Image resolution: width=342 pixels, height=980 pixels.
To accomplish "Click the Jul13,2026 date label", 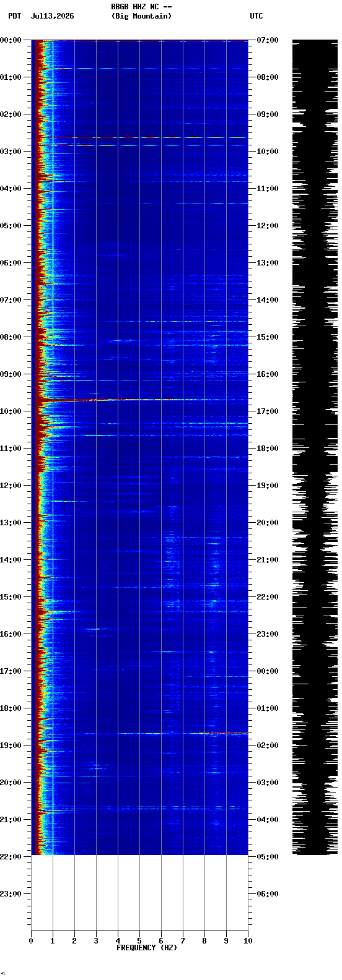I will [53, 16].
